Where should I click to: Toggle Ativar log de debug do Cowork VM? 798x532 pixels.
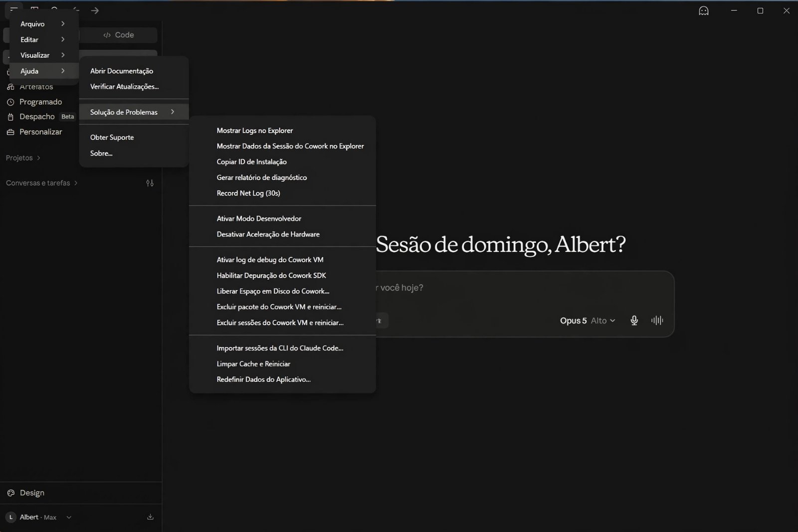[x=282, y=260]
